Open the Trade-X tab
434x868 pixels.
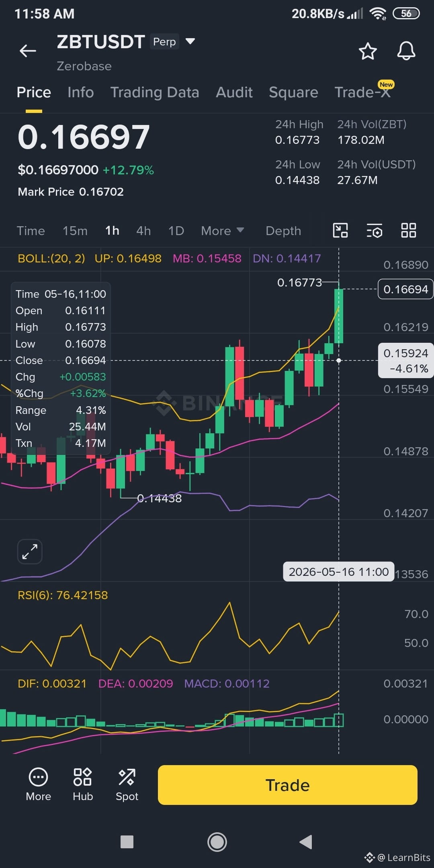362,92
